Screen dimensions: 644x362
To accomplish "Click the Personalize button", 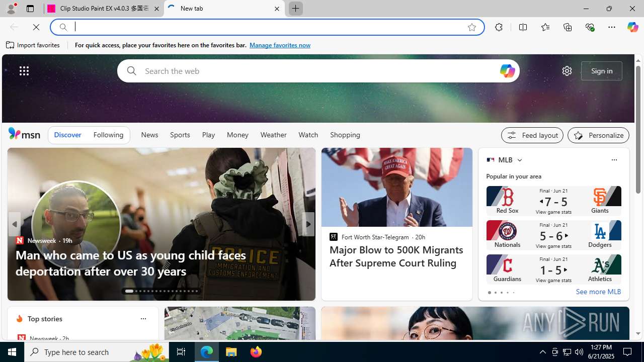I will [598, 135].
